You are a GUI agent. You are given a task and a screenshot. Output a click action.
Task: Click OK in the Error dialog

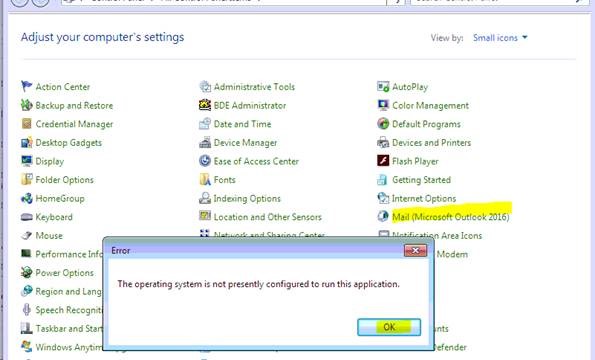click(x=389, y=327)
